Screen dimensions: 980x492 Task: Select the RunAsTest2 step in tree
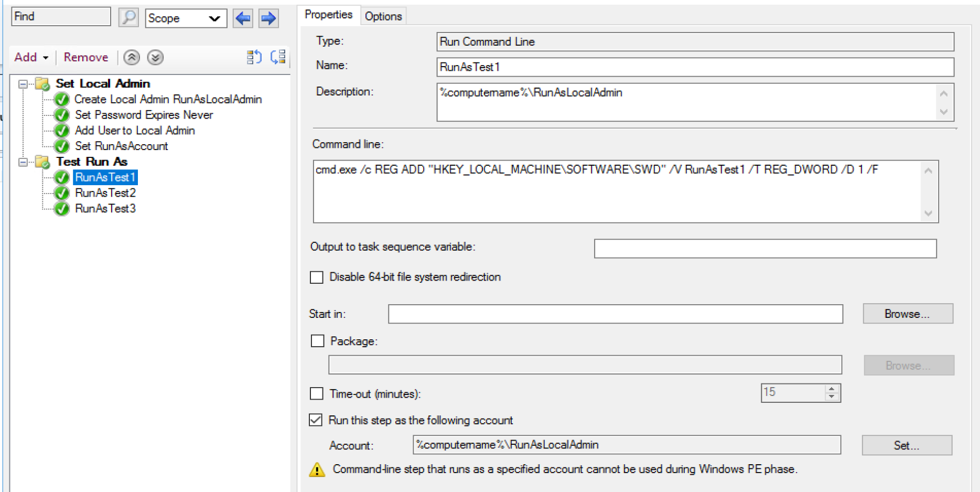pos(105,193)
